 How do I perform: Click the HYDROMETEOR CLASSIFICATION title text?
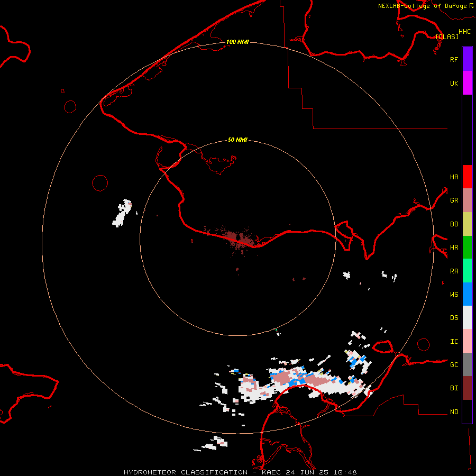186,472
